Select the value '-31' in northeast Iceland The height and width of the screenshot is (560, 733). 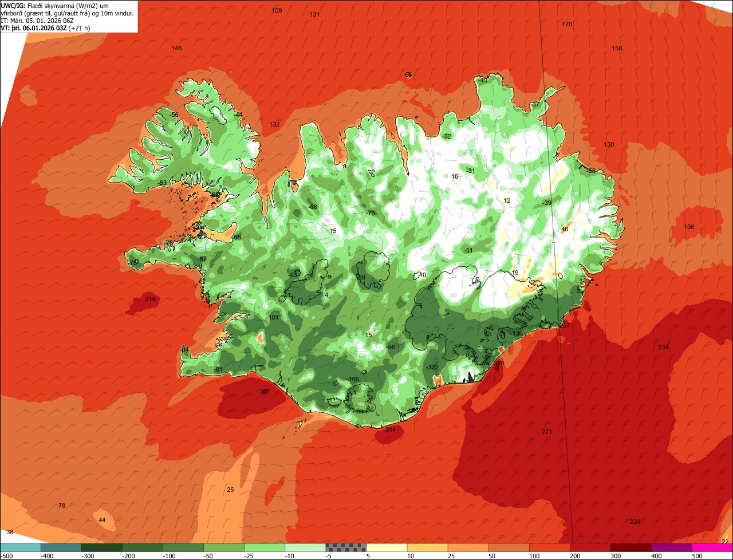(x=471, y=171)
